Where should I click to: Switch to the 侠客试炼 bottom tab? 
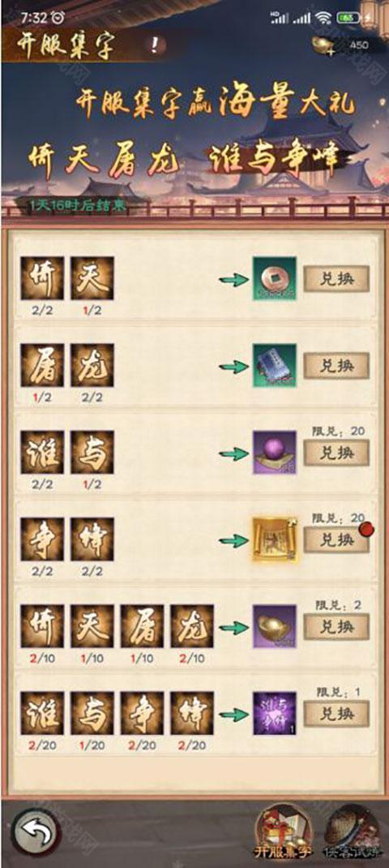click(x=354, y=832)
